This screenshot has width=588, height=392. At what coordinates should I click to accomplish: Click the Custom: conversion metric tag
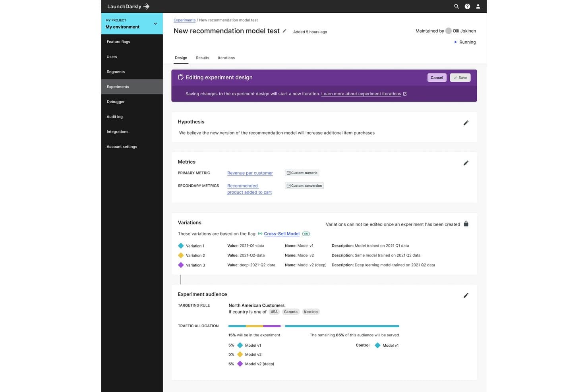click(304, 185)
